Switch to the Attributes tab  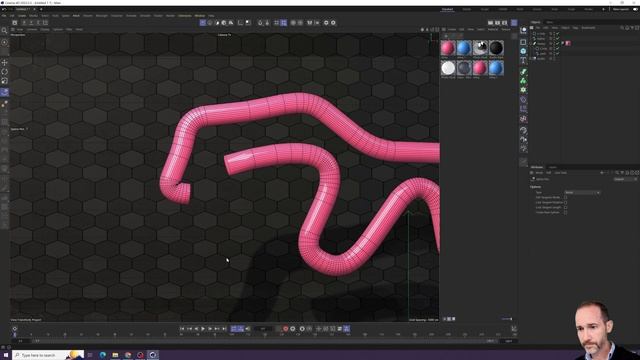pos(537,167)
